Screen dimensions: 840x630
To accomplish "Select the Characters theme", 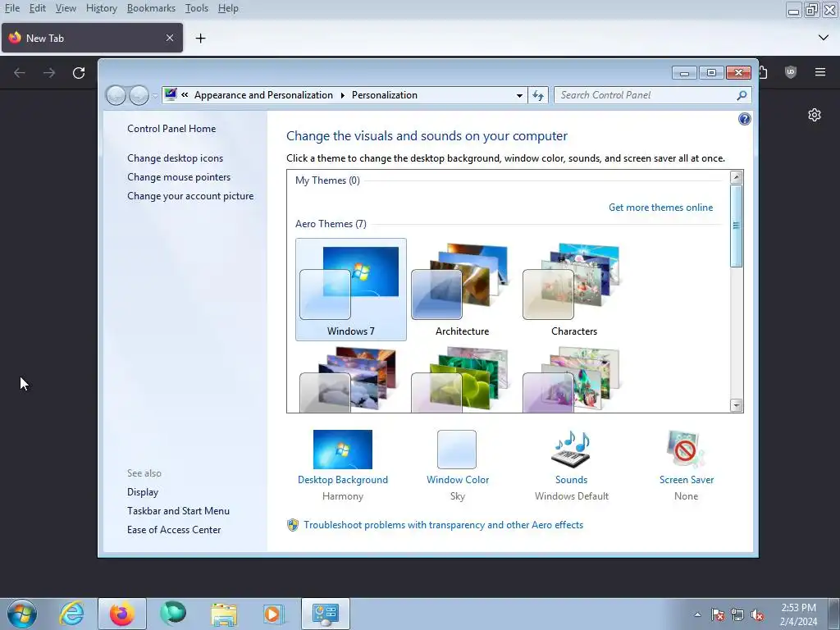I will [x=573, y=290].
